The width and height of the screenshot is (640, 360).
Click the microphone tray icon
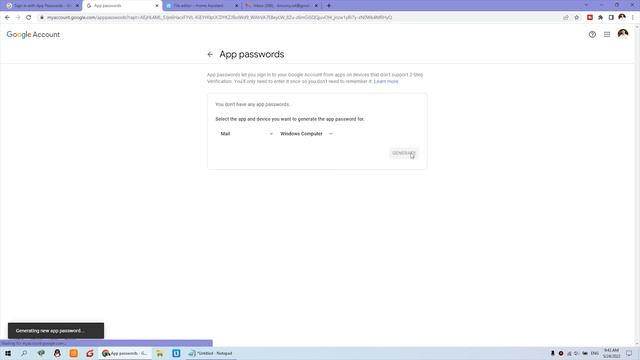553,353
